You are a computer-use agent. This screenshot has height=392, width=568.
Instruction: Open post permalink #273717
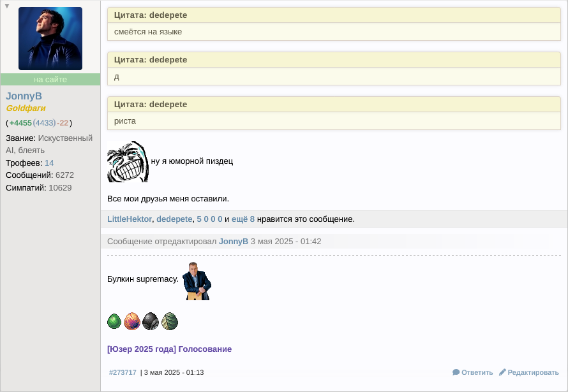pos(123,372)
